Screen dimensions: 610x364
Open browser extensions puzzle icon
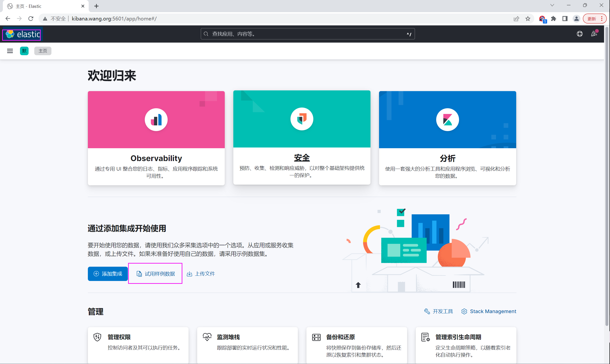coord(554,19)
